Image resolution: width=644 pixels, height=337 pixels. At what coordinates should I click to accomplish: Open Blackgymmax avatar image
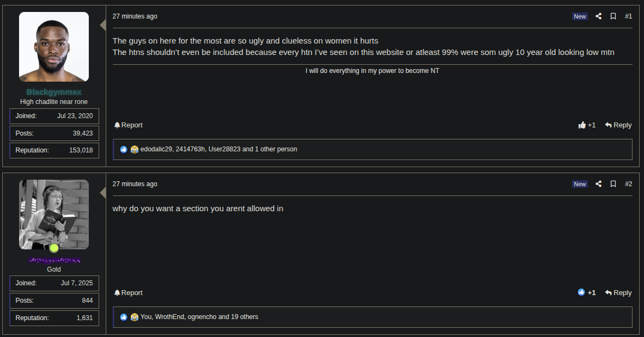[x=54, y=47]
